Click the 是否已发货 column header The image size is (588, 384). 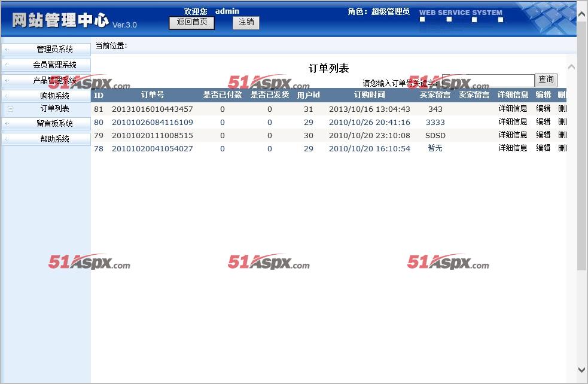(x=270, y=95)
